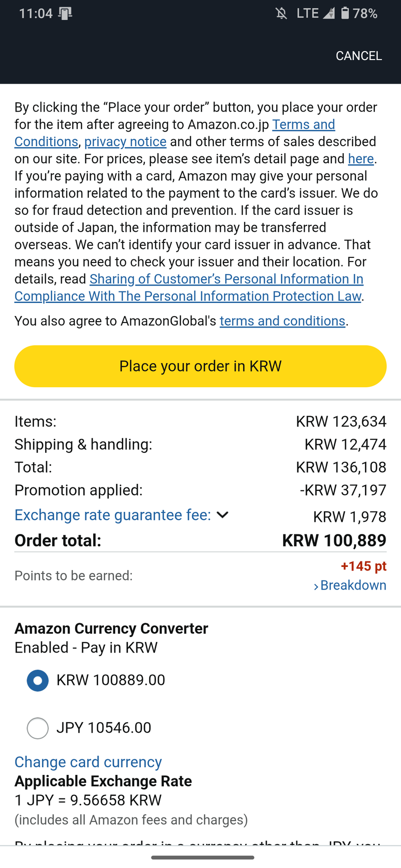Tap the chevron arrow before Breakdown
The width and height of the screenshot is (401, 868).
316,587
